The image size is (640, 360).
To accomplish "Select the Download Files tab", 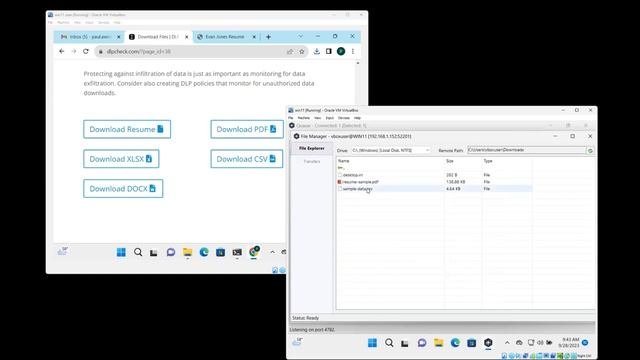I will click(158, 37).
